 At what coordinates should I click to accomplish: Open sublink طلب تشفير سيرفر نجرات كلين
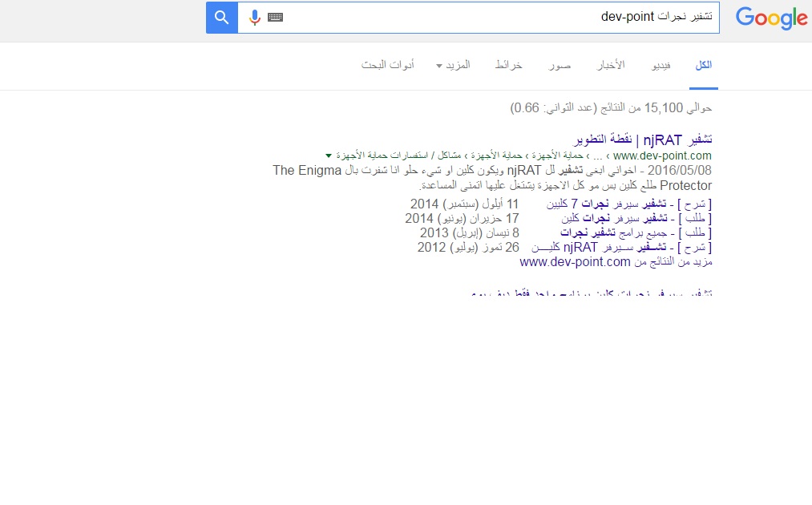(636, 219)
